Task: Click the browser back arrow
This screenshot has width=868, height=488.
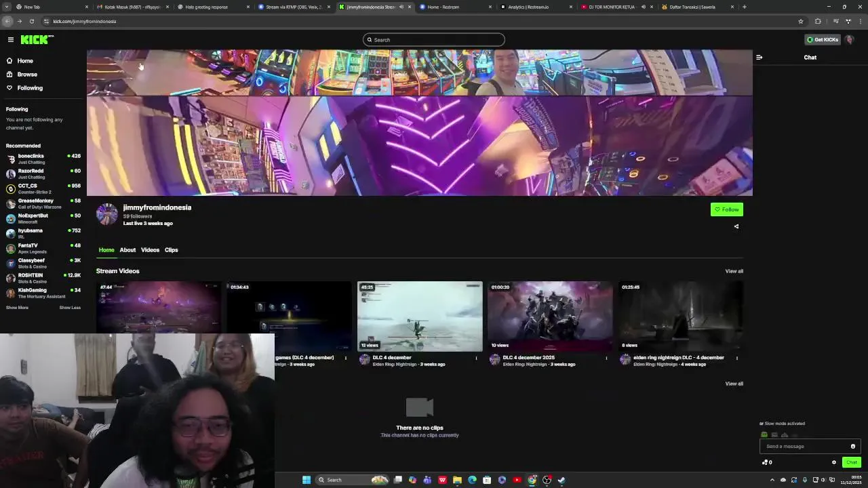Action: 7,21
